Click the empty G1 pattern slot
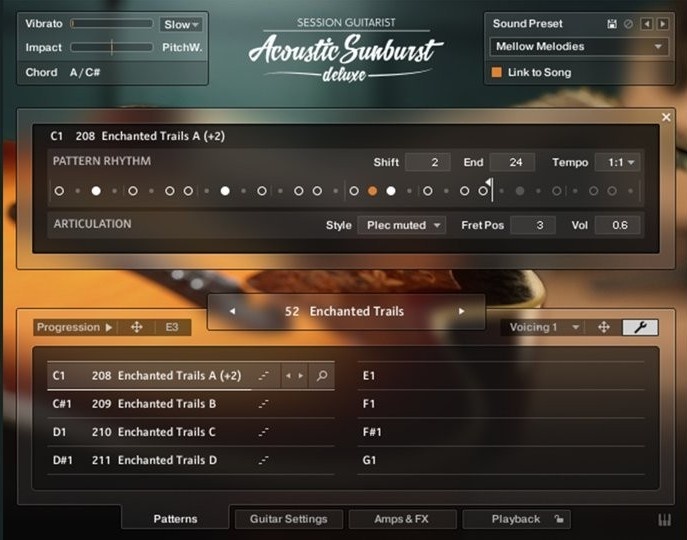 tap(501, 460)
